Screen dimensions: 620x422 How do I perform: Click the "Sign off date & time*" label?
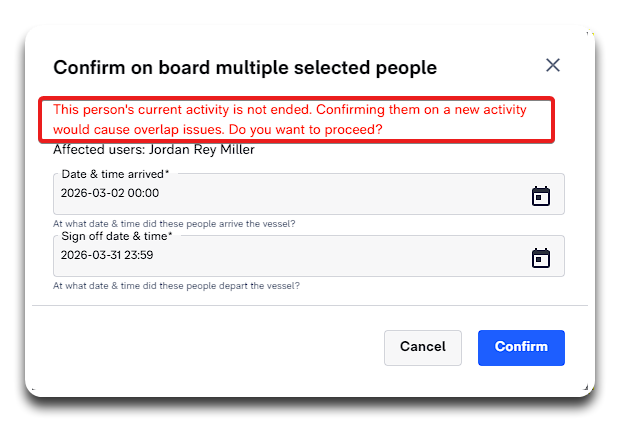point(116,236)
